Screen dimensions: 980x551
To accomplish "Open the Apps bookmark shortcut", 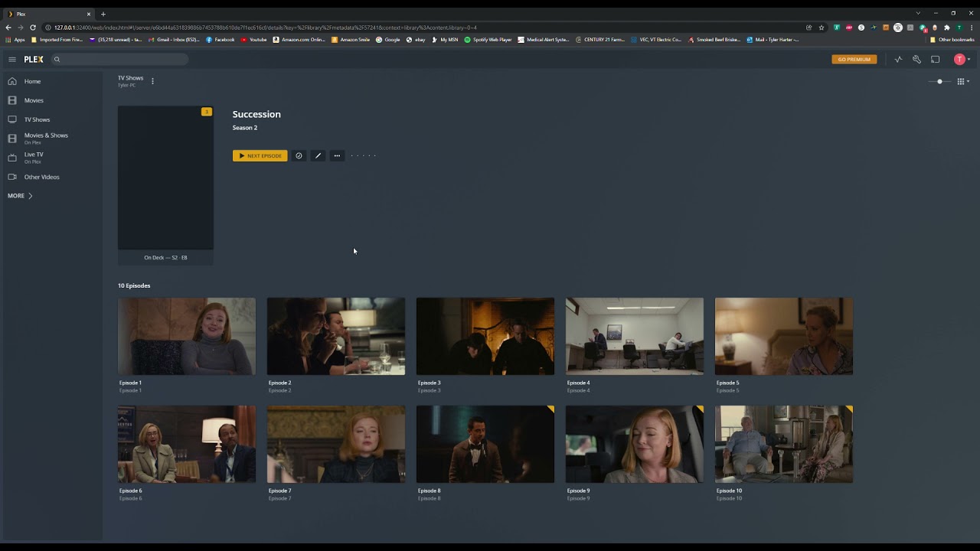I will pos(15,40).
